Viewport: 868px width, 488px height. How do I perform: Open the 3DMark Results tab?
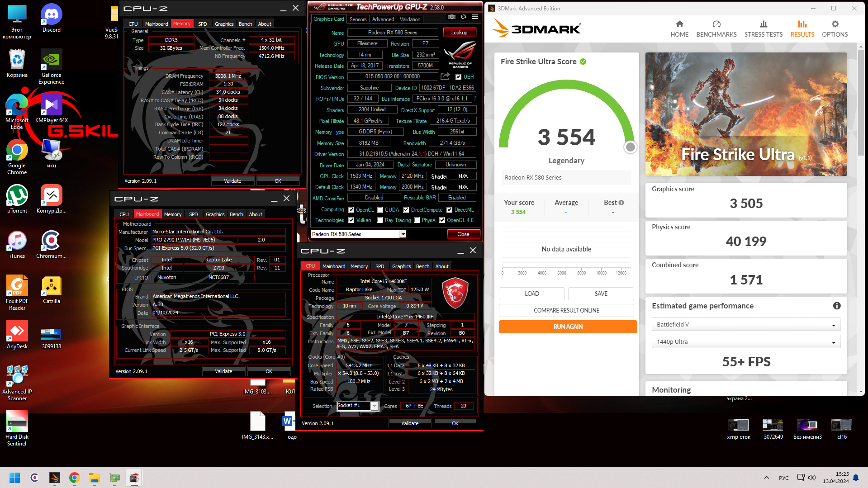[802, 29]
